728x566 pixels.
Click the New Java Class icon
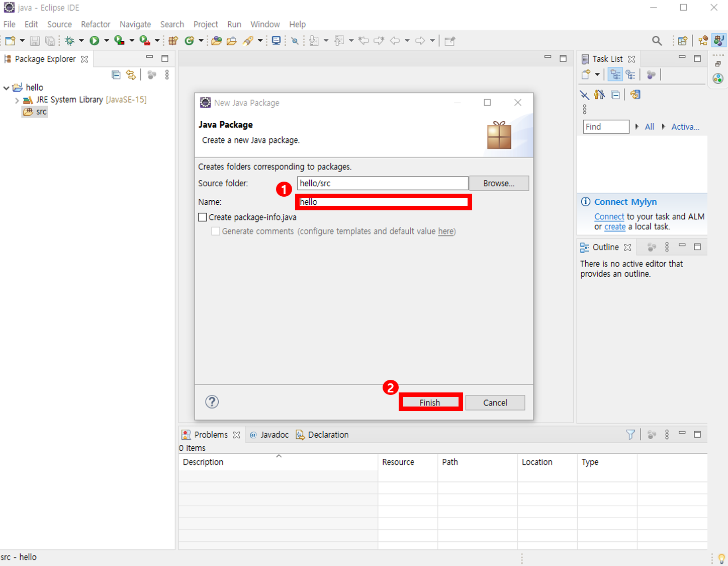tap(190, 41)
